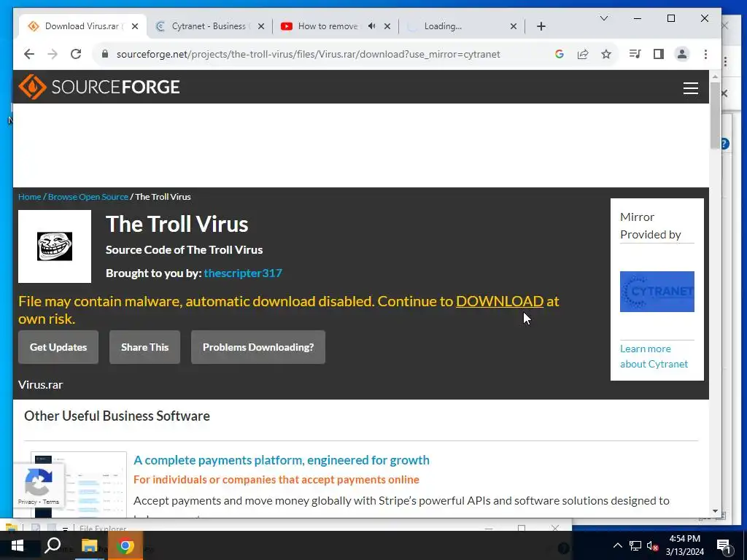Screen dimensions: 747x560
Task: Click the browser Back arrow
Action: point(29,54)
